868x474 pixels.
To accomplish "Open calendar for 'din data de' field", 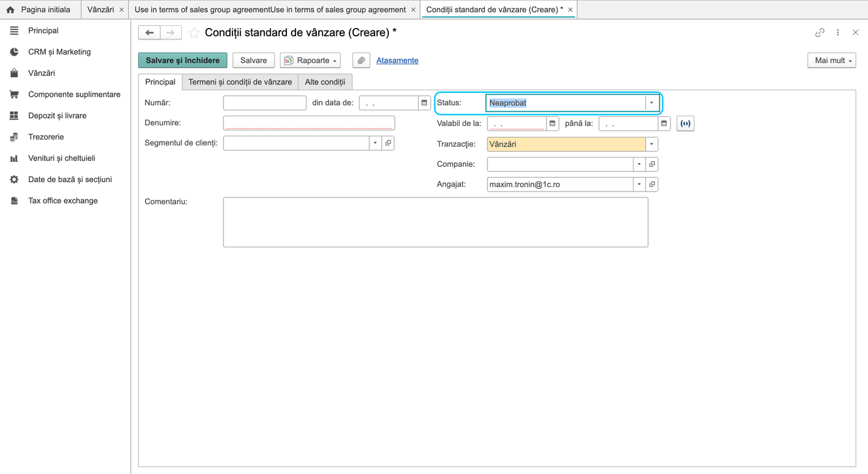I will click(x=425, y=103).
